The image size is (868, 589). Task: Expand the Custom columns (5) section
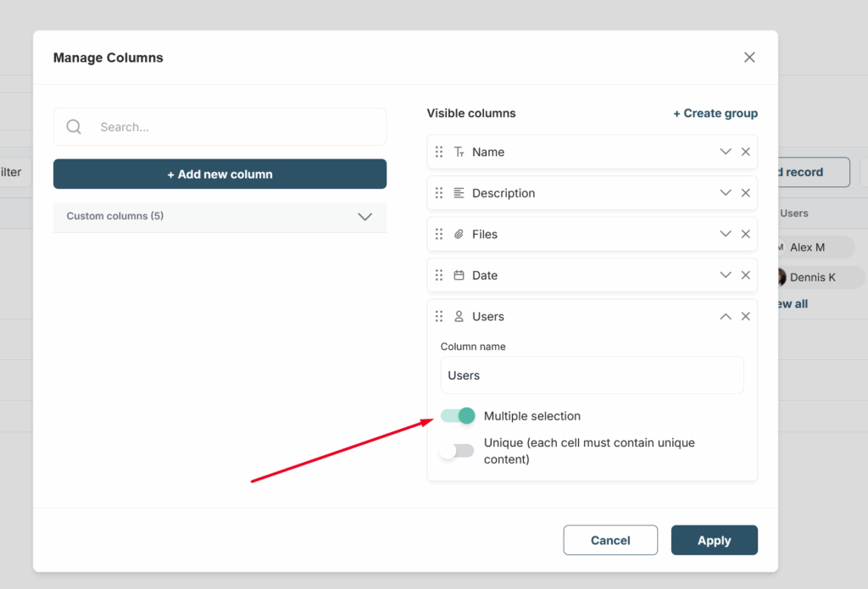[x=364, y=216]
